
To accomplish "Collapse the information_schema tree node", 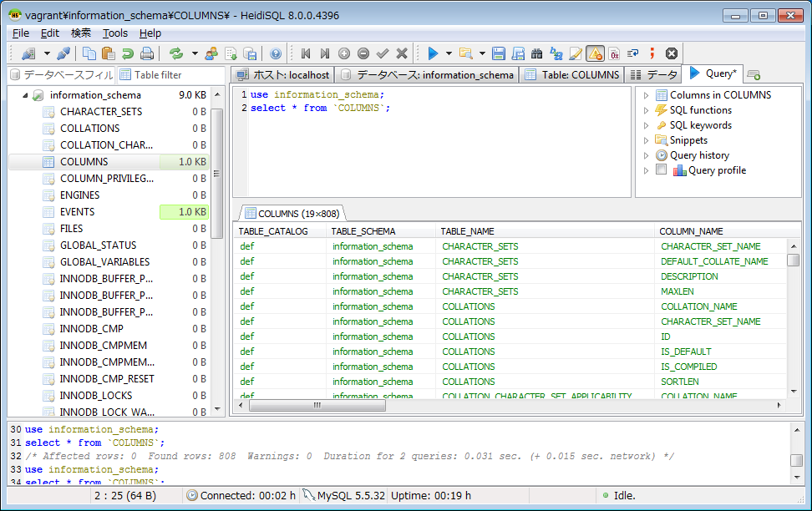I will click(25, 95).
